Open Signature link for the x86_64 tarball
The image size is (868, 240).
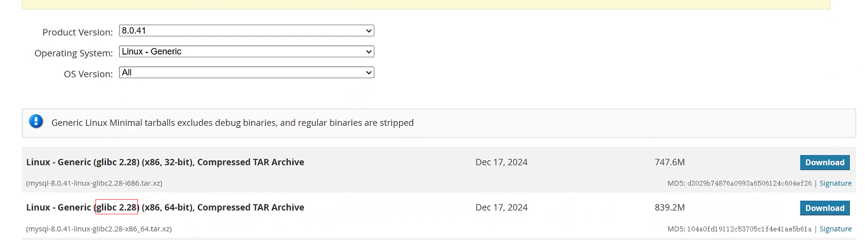(x=835, y=229)
